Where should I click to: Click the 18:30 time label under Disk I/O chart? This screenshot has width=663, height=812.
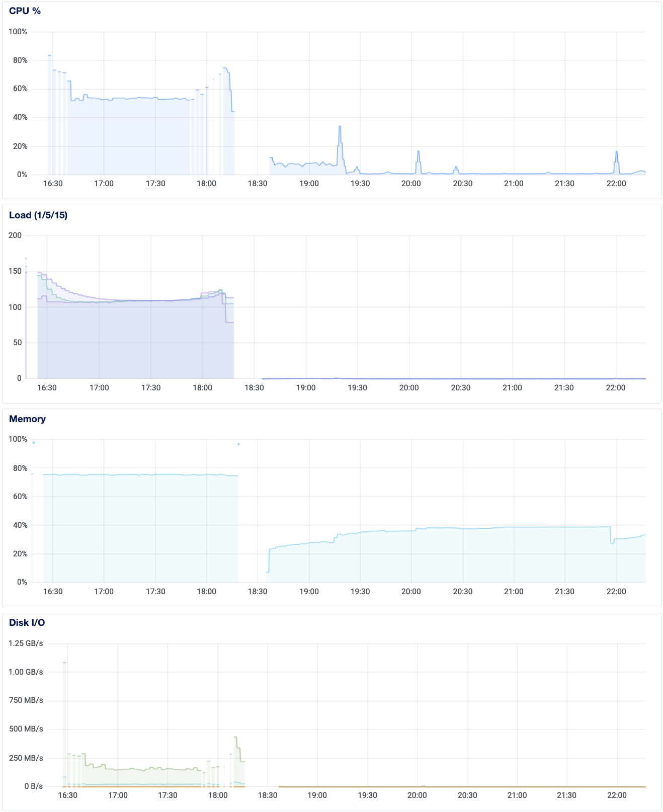(x=268, y=795)
